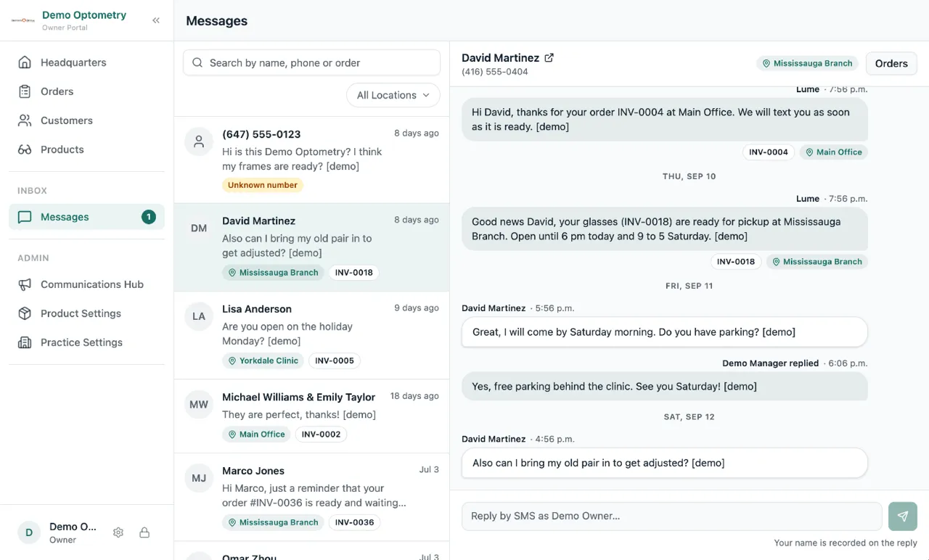Open David Martinez profile via external-link icon
Screen dimensions: 929x560
549,57
